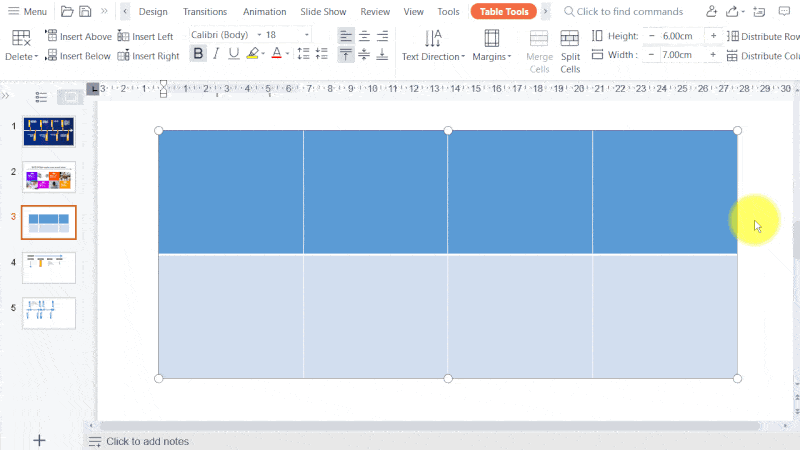Click the line spacing icon
This screenshot has width=800, height=450.
click(304, 53)
